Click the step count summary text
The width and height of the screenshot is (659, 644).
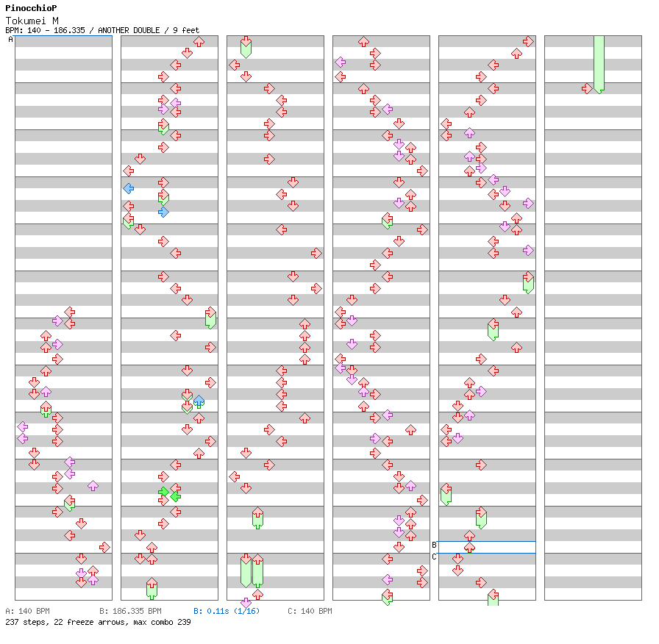pyautogui.click(x=97, y=622)
